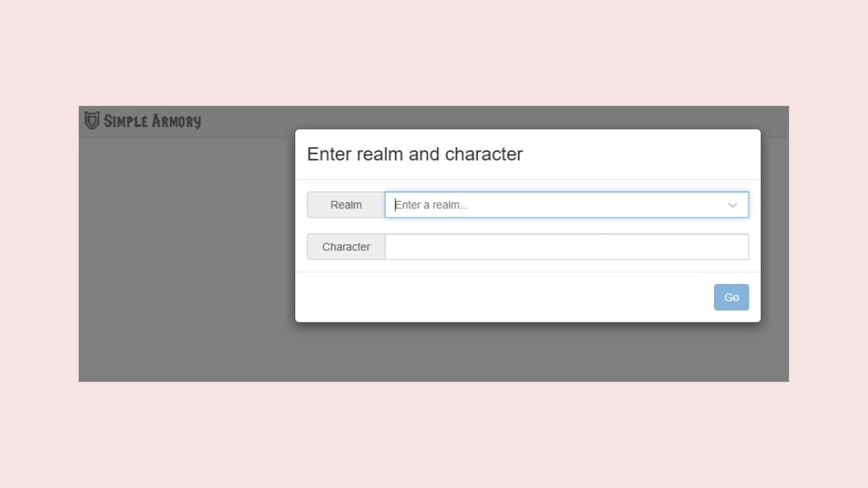Click into the Character text field
The image size is (868, 488).
click(566, 247)
